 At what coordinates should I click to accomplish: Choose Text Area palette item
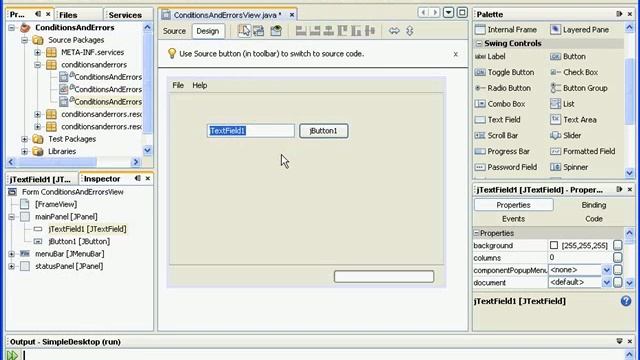573,120
